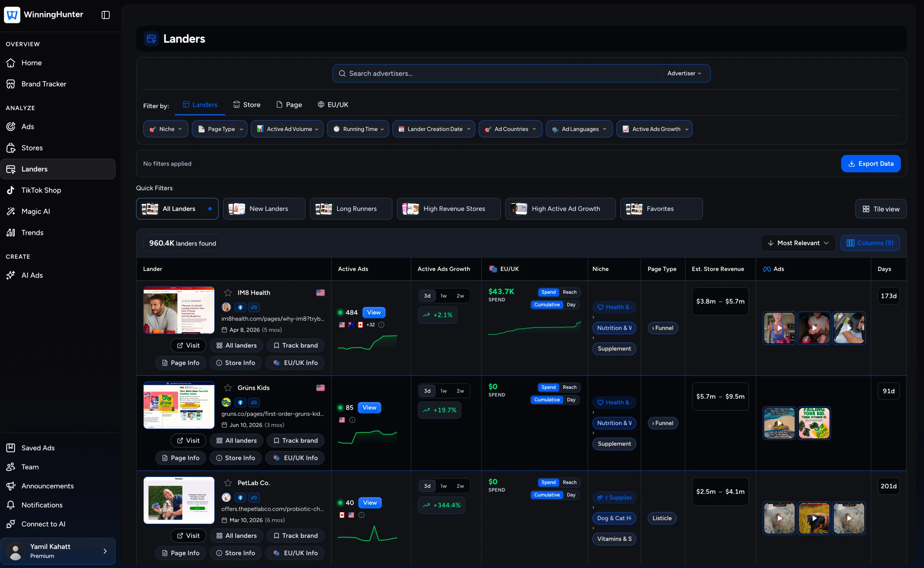Open Advertiser search-type dropdown
The width and height of the screenshot is (924, 568).
point(684,73)
